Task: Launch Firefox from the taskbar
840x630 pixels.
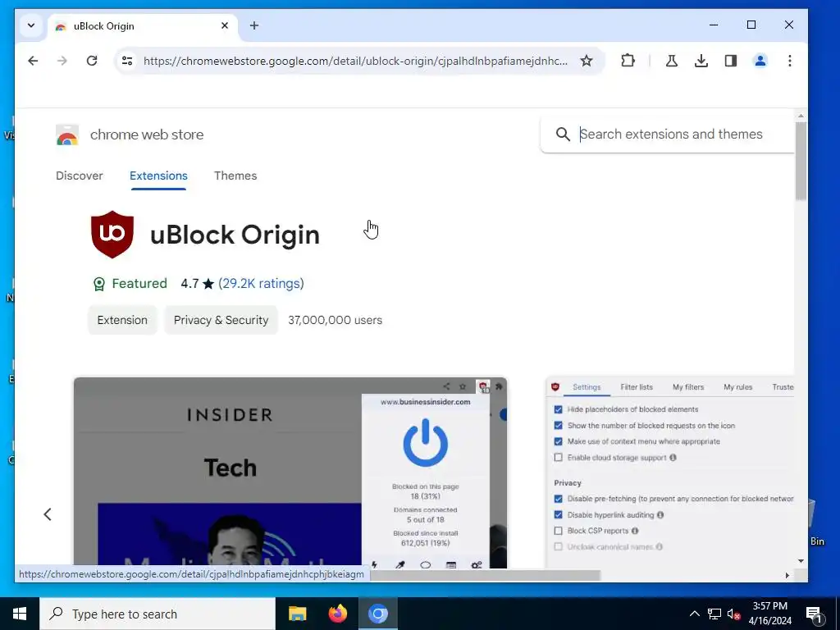Action: coord(337,614)
